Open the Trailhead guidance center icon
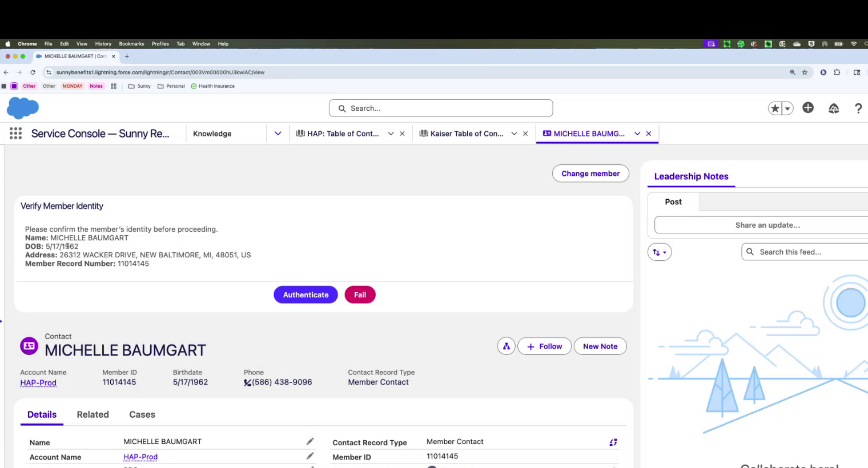Viewport: 868px width, 468px height. [x=833, y=108]
